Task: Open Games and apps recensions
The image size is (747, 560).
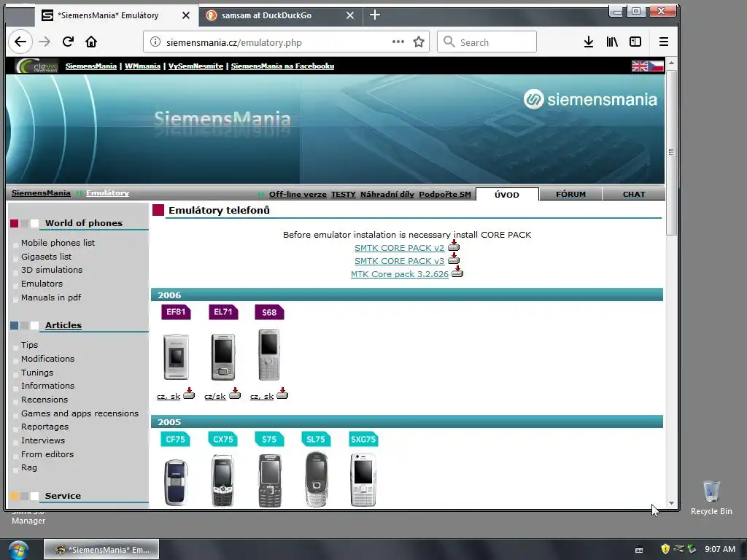Action: tap(80, 413)
